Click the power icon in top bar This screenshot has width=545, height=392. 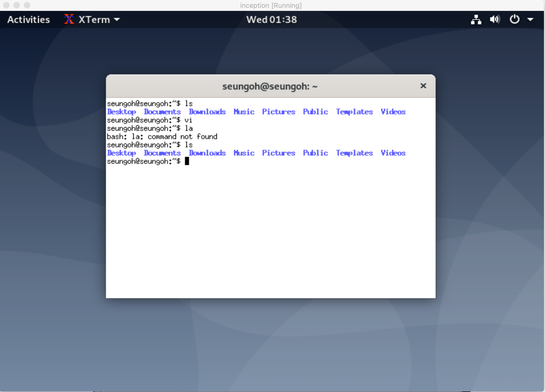[x=514, y=20]
